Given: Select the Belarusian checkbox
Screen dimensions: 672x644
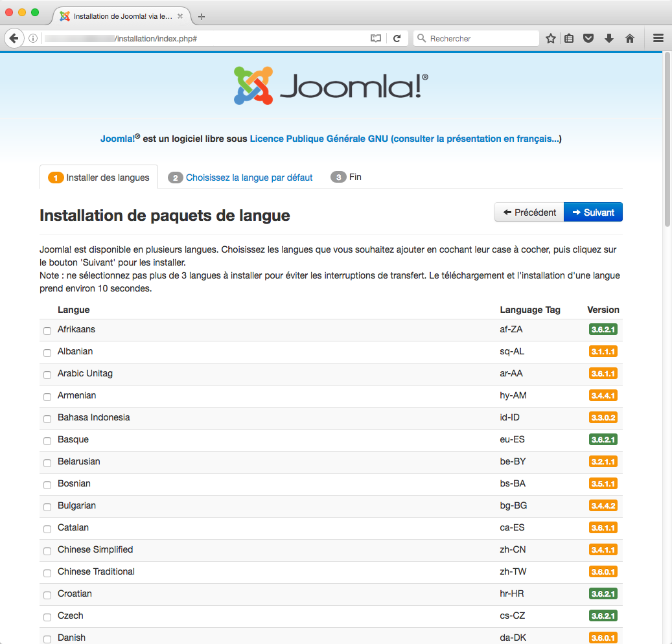Looking at the screenshot, I should pyautogui.click(x=47, y=463).
